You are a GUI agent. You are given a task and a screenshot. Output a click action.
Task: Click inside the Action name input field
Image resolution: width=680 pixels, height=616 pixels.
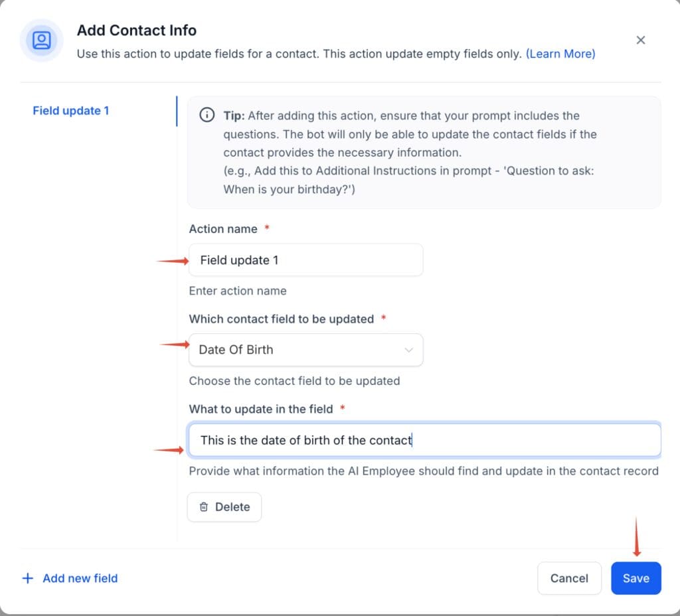tap(305, 260)
